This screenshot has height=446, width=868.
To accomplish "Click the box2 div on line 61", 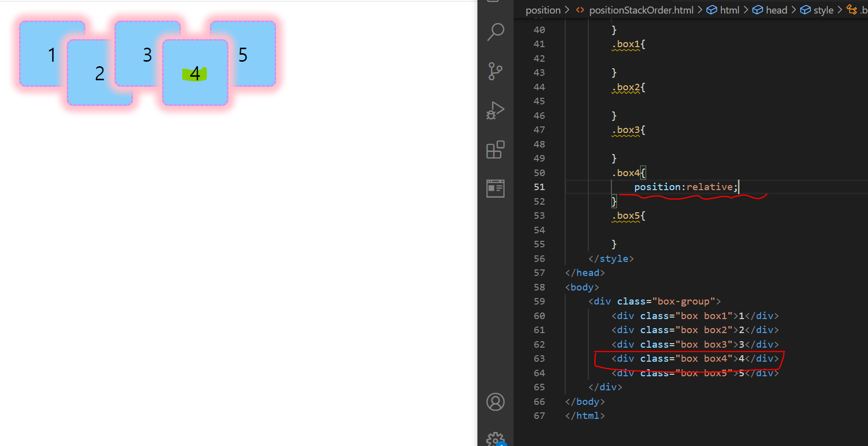I will tap(695, 330).
